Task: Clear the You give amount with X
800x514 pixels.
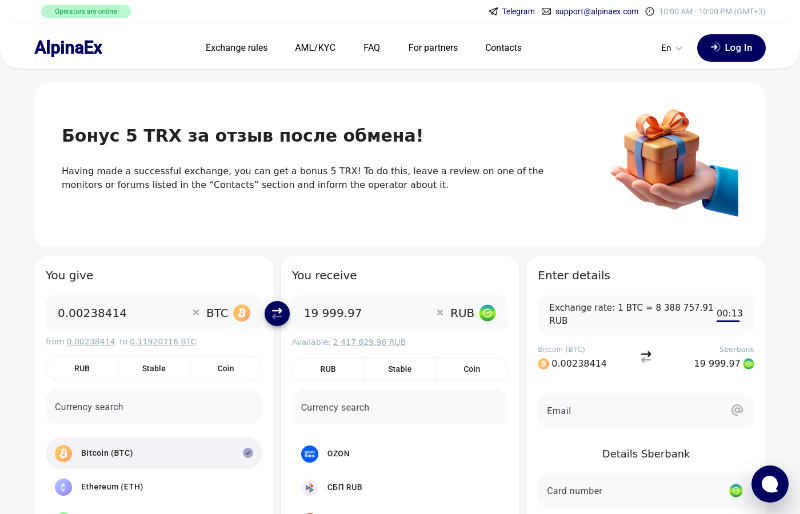Action: 196,313
